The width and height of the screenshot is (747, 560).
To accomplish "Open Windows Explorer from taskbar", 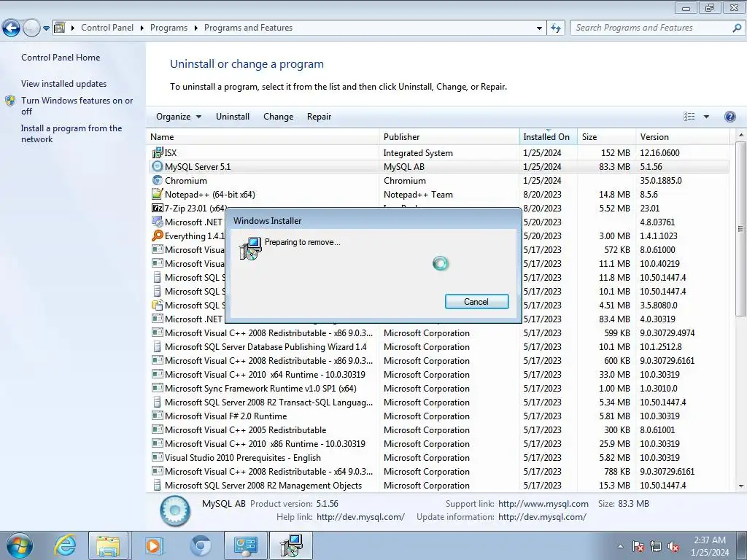I will tap(108, 545).
